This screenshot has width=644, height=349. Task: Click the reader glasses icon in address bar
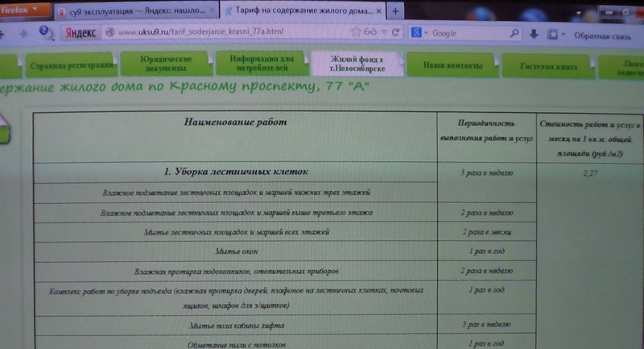point(370,31)
